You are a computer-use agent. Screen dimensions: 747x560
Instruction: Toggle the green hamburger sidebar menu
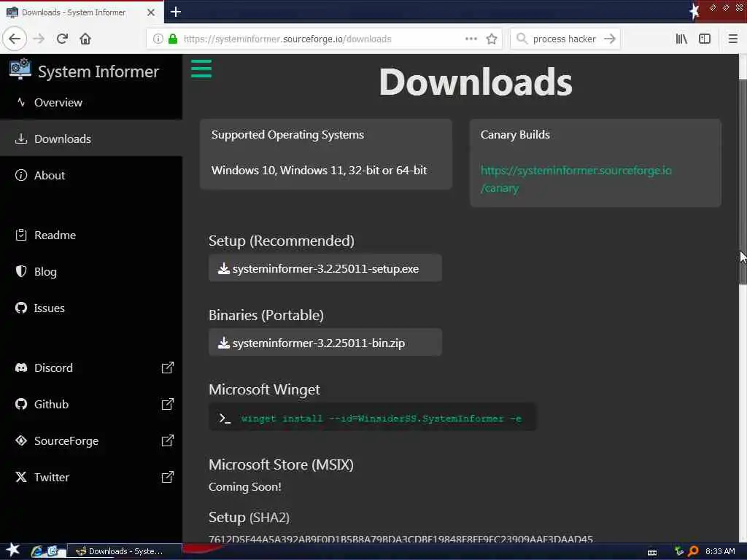[x=201, y=69]
